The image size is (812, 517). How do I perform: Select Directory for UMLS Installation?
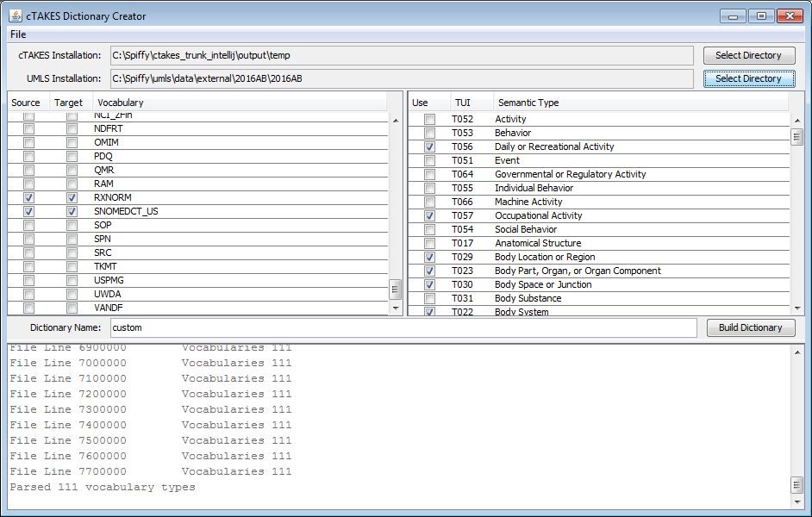tap(749, 78)
